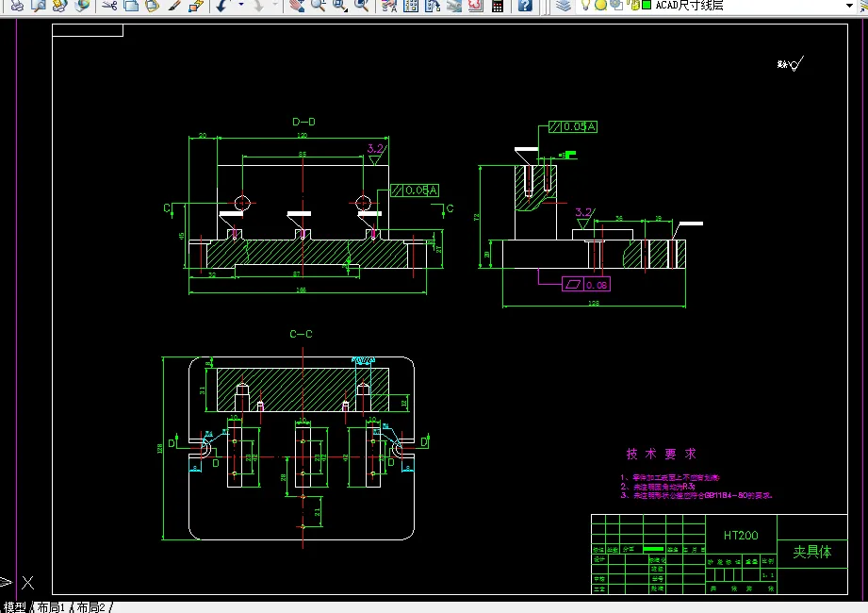Open the layer list dropdown arrow
The height and width of the screenshot is (613, 868).
[x=850, y=6]
